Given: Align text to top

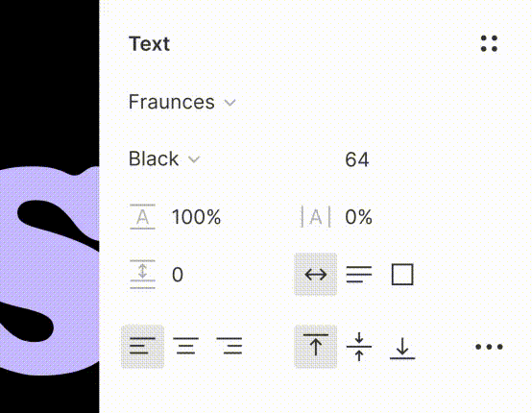Looking at the screenshot, I should 316,347.
